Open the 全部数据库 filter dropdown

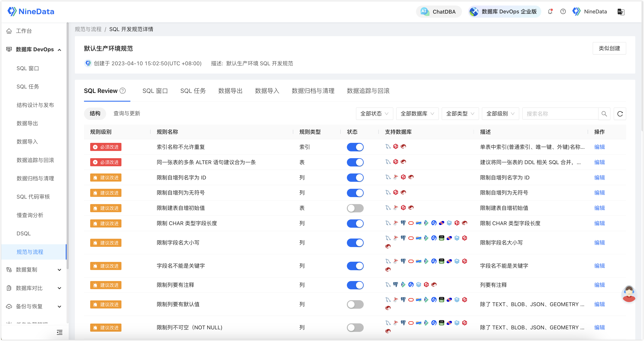(x=417, y=114)
